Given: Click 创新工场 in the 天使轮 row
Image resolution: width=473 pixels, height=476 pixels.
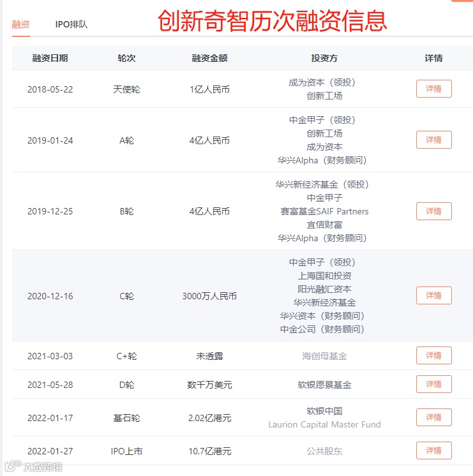Looking at the screenshot, I should click(324, 96).
